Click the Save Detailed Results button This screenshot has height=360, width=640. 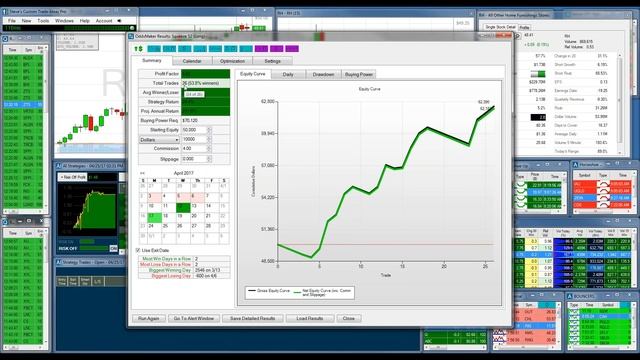coord(253,318)
